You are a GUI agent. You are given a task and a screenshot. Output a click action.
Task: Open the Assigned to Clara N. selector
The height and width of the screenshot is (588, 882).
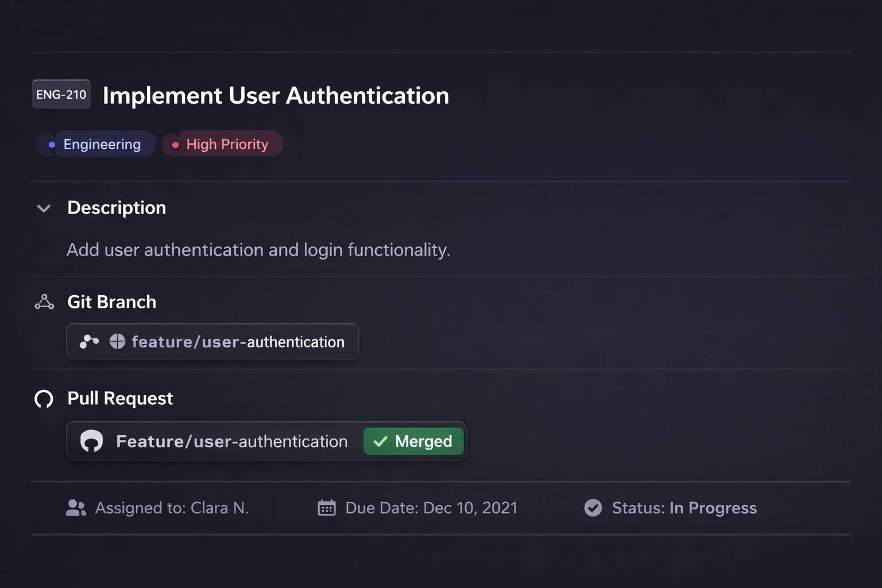(171, 508)
